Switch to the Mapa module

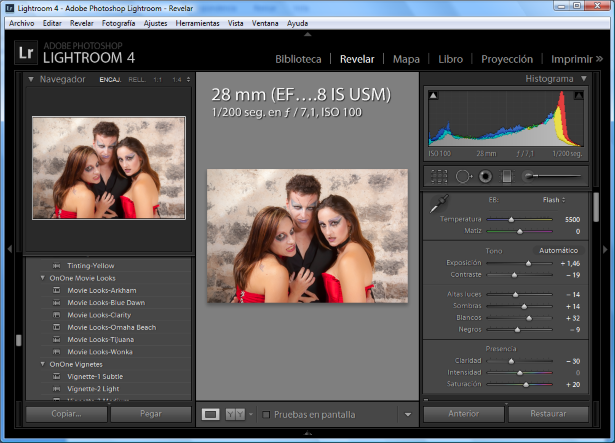point(406,59)
